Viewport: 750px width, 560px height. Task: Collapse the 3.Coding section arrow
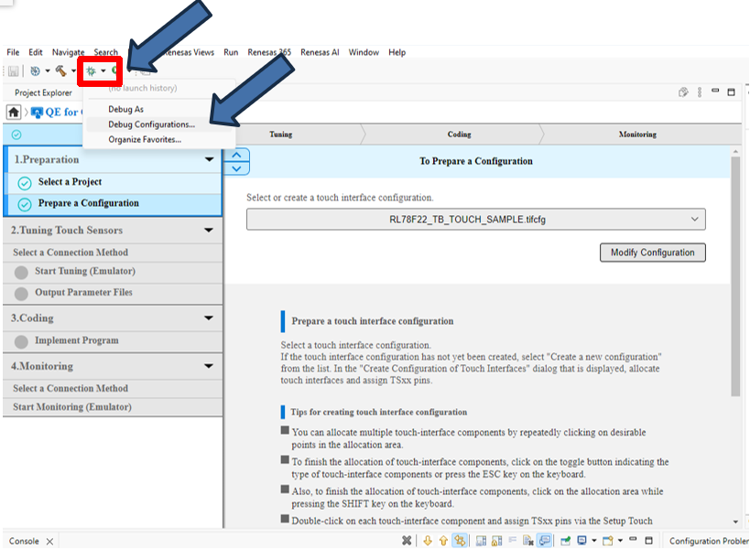(209, 318)
